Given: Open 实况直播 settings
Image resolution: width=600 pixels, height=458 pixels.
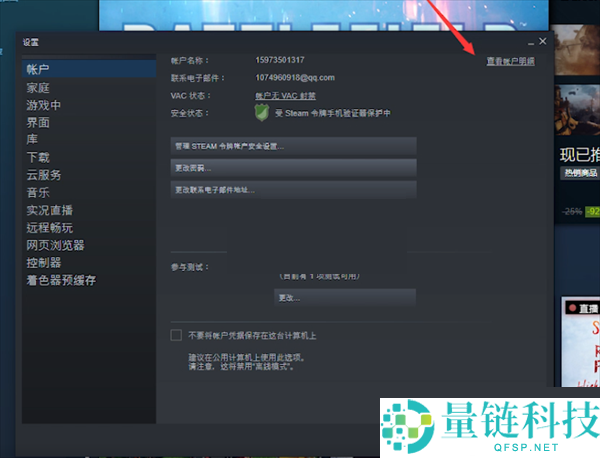Looking at the screenshot, I should pyautogui.click(x=50, y=210).
